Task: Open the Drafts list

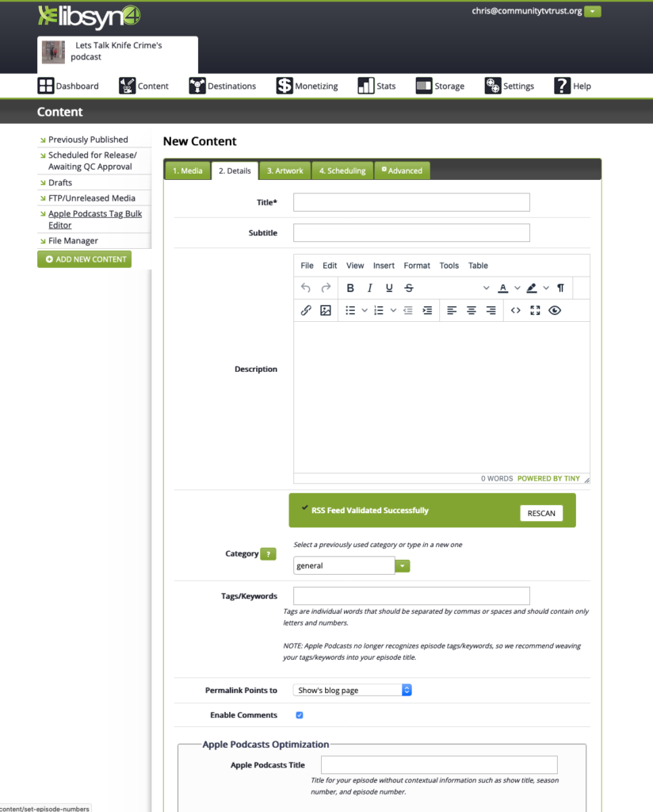Action: (x=60, y=183)
